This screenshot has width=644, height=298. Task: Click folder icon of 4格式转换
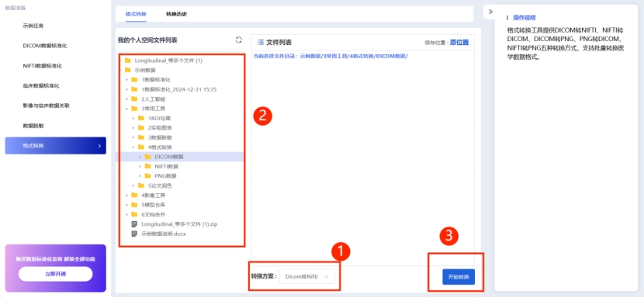(141, 147)
